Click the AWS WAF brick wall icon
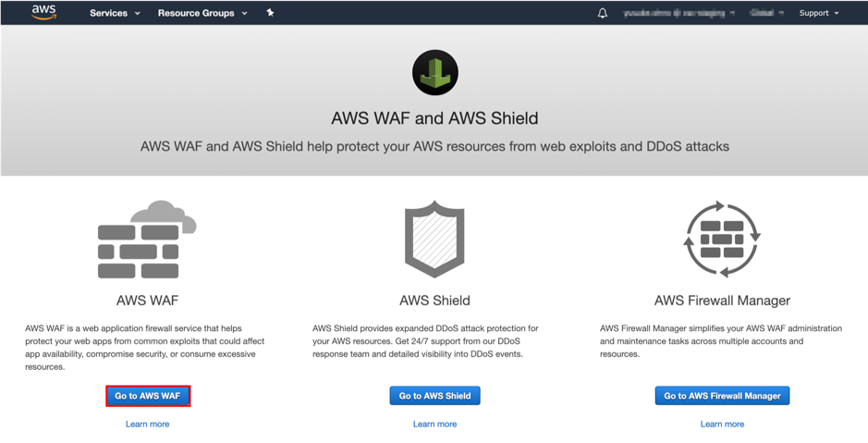Screen dimensions: 868x443 [x=147, y=240]
